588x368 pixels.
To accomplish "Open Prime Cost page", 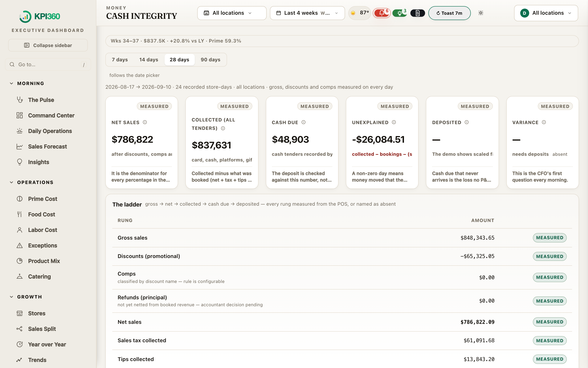I will pos(42,199).
